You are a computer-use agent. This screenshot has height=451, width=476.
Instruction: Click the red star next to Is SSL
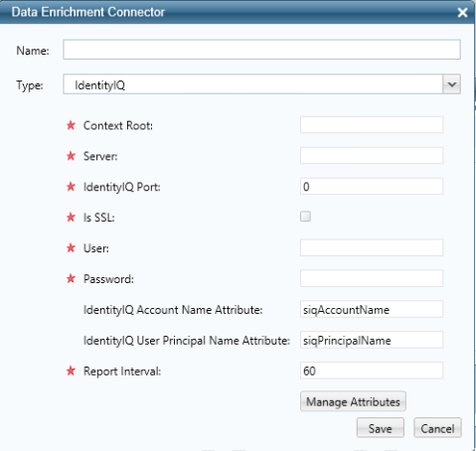[x=71, y=218]
